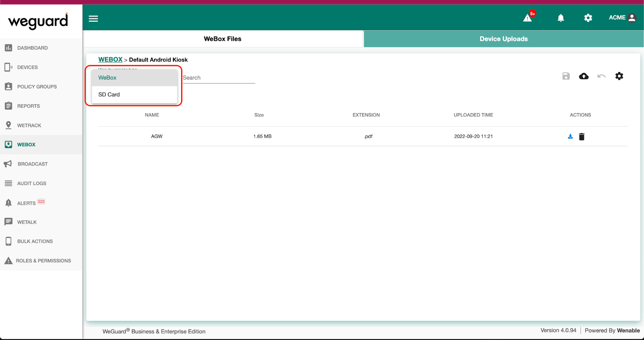Click the 2022-09-20 11:21 upload time

(473, 137)
